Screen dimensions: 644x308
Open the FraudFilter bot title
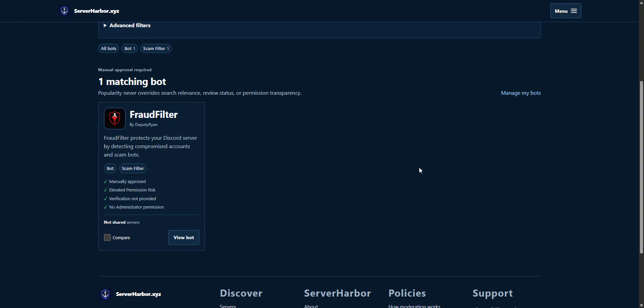click(154, 115)
